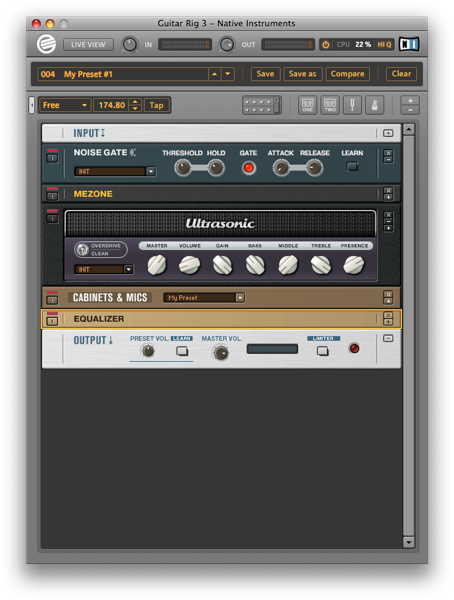Click the Noise Gate Threshold knob
The width and height of the screenshot is (454, 600).
(x=183, y=168)
